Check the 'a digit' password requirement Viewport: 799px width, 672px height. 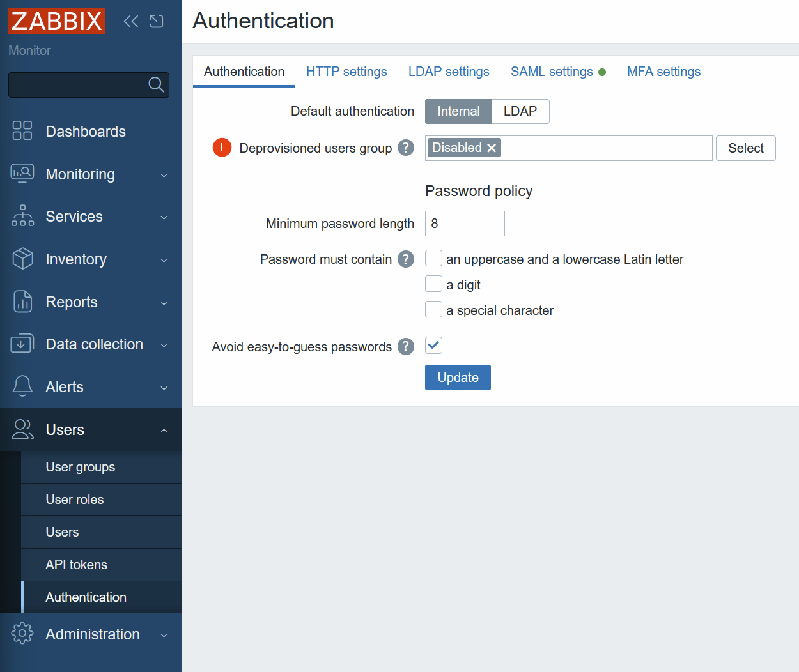433,284
